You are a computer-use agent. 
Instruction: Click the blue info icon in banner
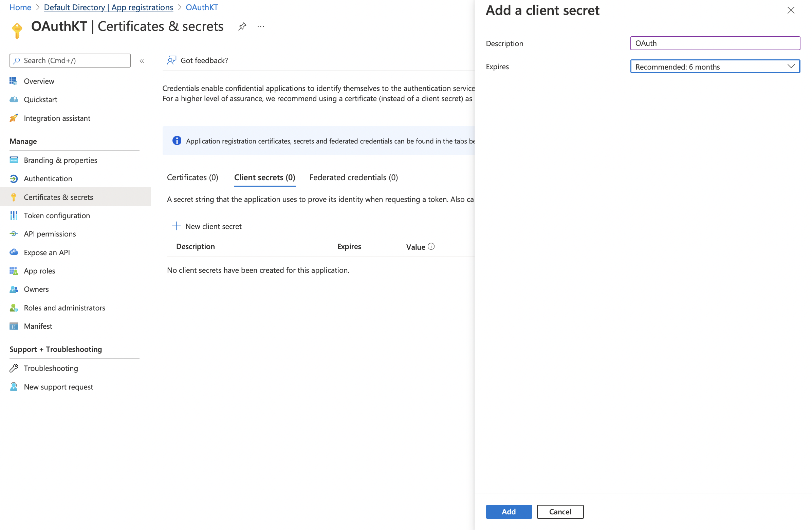[x=177, y=140]
